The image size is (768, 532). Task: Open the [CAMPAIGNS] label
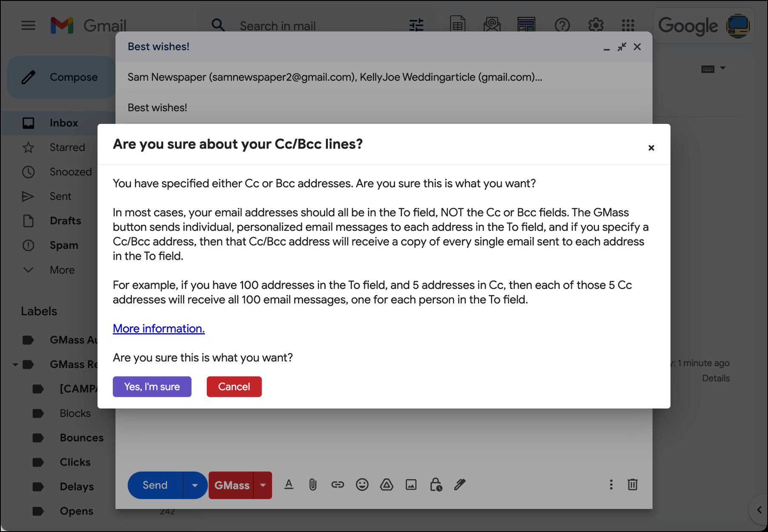(78, 389)
